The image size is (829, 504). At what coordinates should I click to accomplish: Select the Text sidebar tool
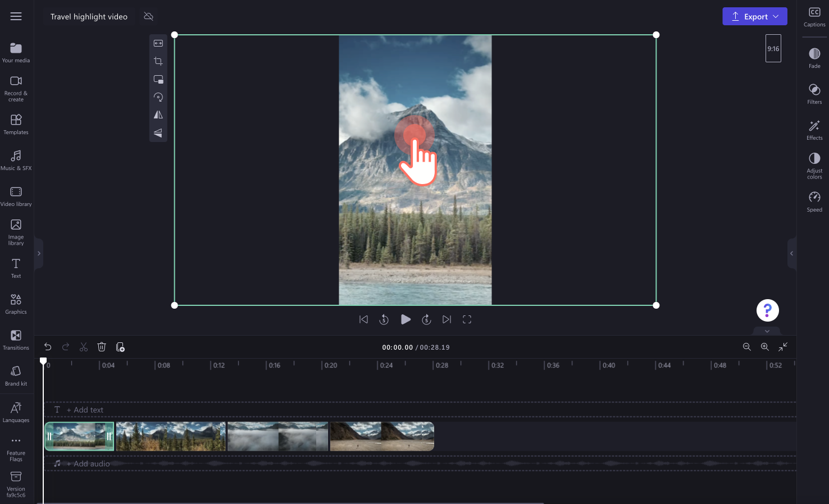[x=16, y=268]
